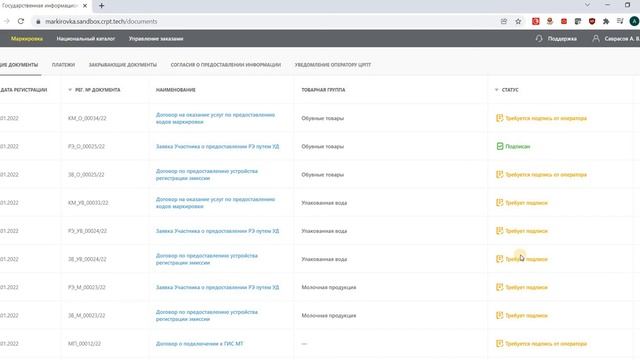
Task: Click the Наименование column header
Action: (x=176, y=90)
